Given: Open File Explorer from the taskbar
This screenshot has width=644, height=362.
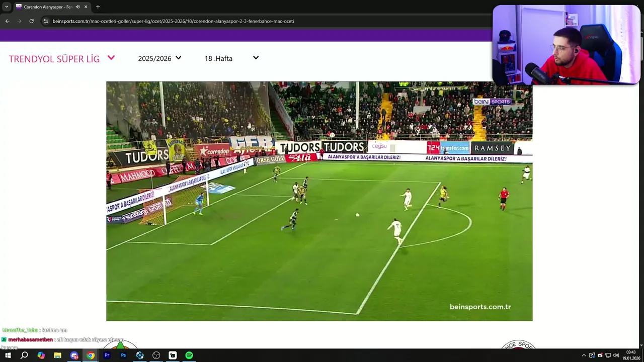Looking at the screenshot, I should [57, 355].
